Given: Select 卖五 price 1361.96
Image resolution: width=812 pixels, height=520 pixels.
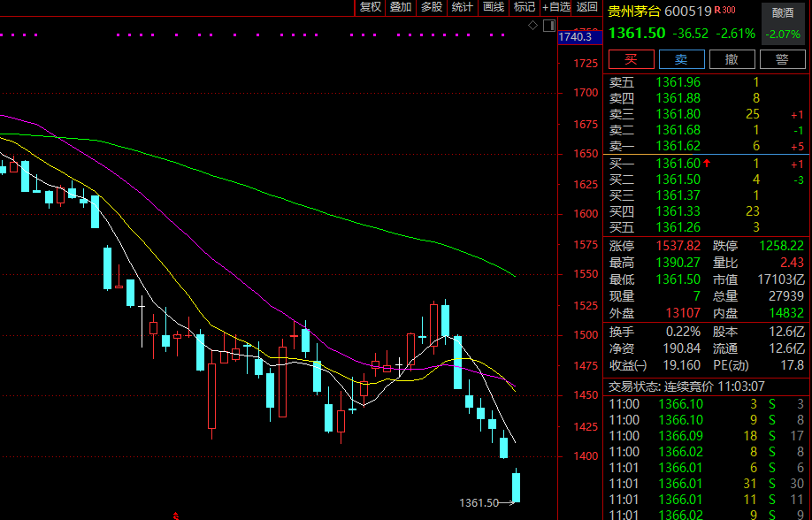Looking at the screenshot, I should 678,82.
